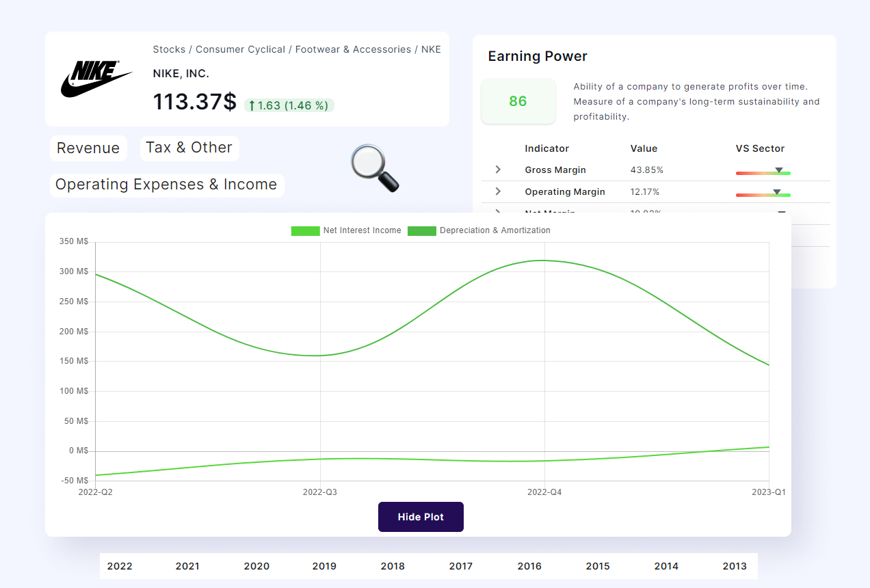Click the magnifying glass icon

375,168
